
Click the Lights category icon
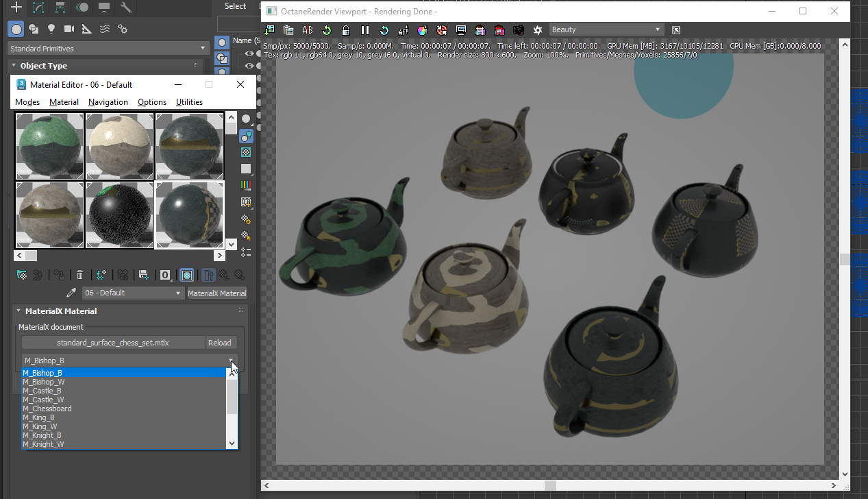pos(51,29)
